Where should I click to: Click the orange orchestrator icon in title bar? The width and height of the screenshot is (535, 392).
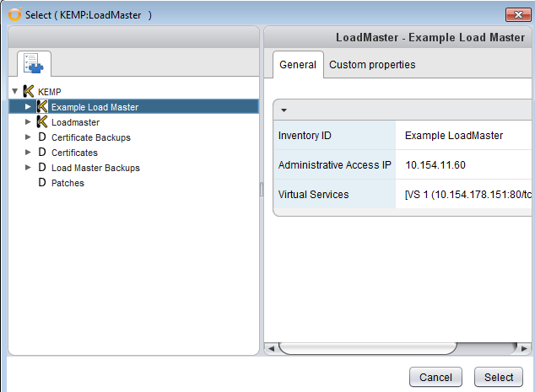[15, 14]
